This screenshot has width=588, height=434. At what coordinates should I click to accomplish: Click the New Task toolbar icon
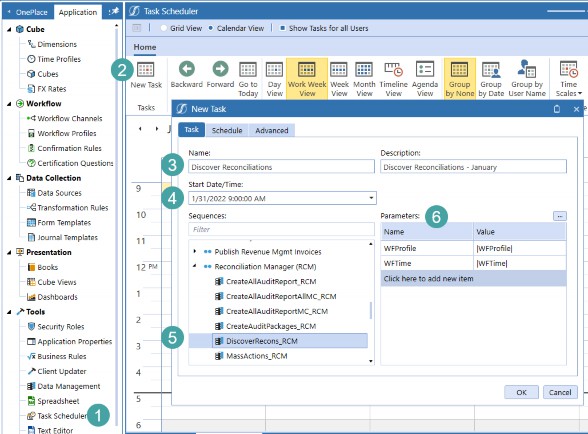[x=146, y=70]
